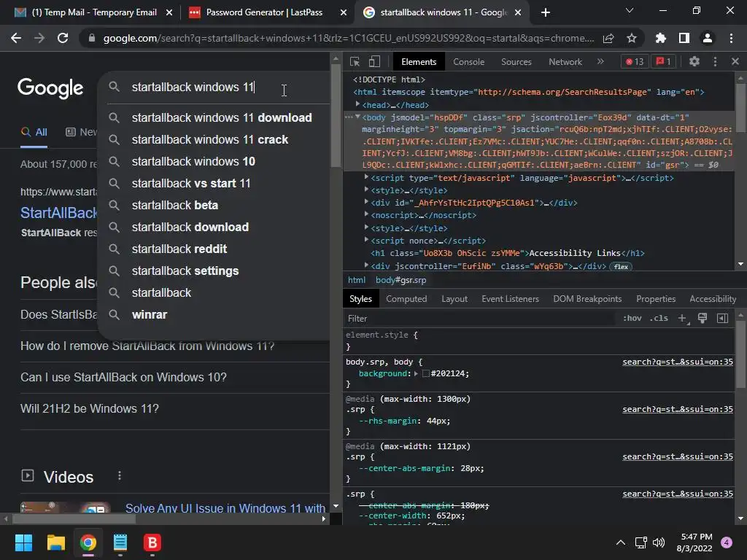Image resolution: width=747 pixels, height=560 pixels.
Task: Select the inspect element picker icon
Action: 355,61
